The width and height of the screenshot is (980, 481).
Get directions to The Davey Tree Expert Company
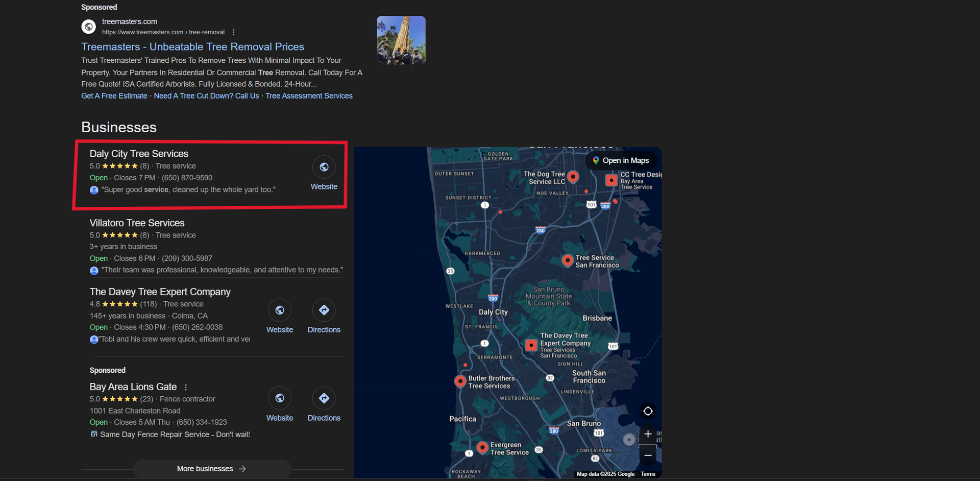(324, 310)
